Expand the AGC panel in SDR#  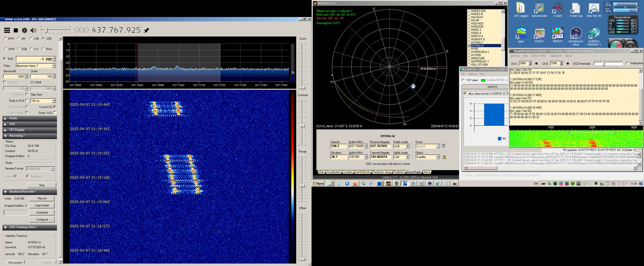pyautogui.click(x=30, y=124)
